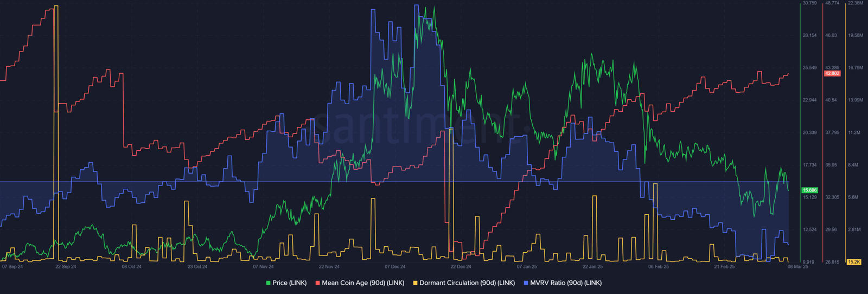Click the 22 Jan 25 date label

592,267
